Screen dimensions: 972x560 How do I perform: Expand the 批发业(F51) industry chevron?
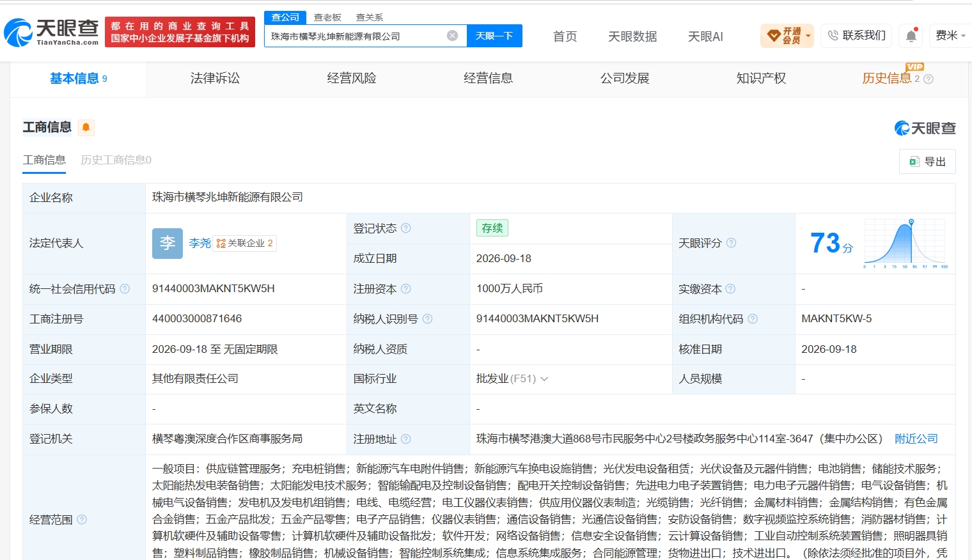tap(544, 379)
